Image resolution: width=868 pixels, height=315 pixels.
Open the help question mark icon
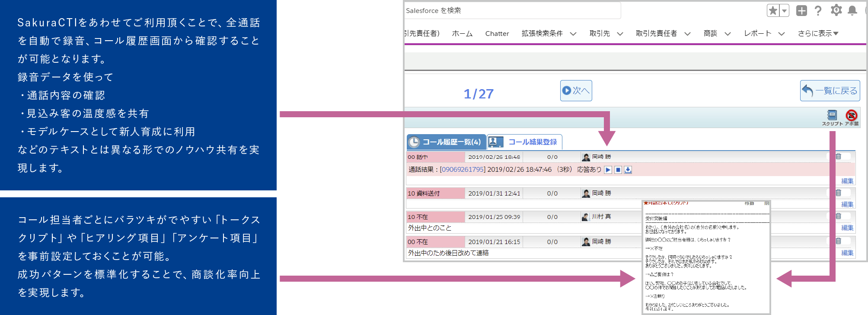(x=818, y=10)
